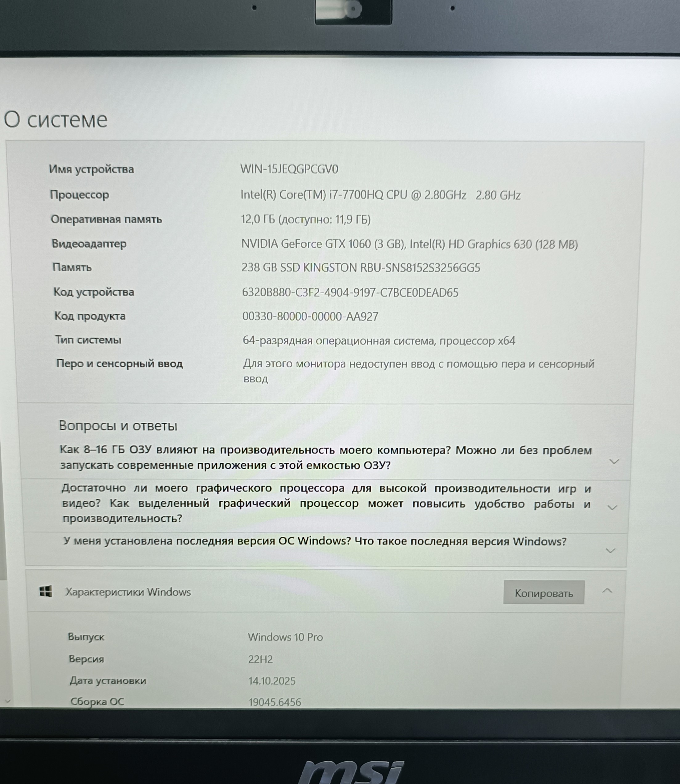
Task: Click the Оперативная память label
Action: click(x=107, y=219)
